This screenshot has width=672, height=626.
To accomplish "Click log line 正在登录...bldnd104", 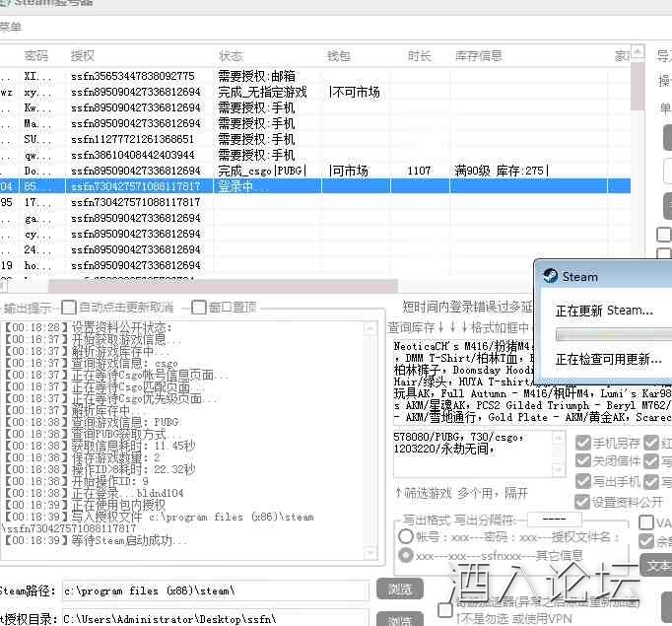I will pos(95,493).
